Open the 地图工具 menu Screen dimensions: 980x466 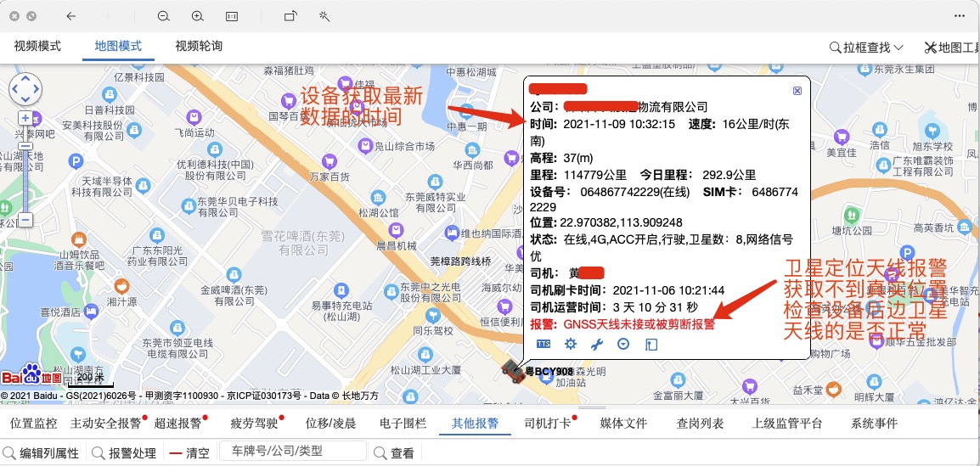(x=951, y=48)
